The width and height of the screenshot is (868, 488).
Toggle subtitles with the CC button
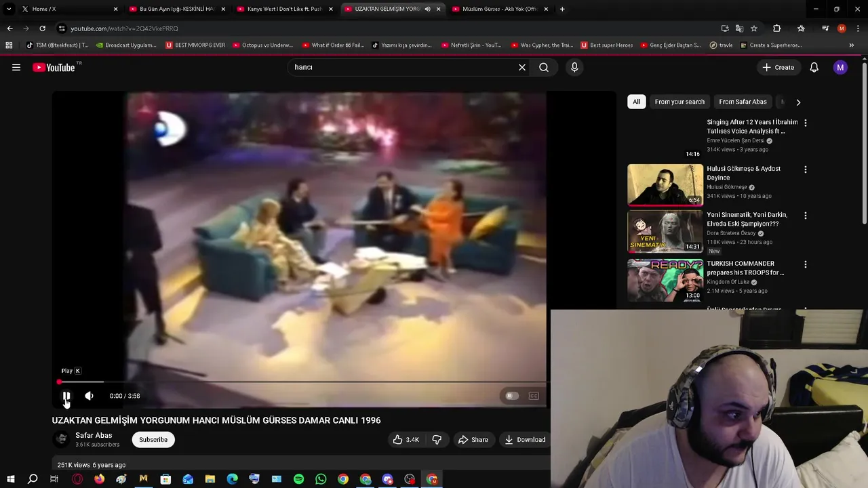coord(534,396)
